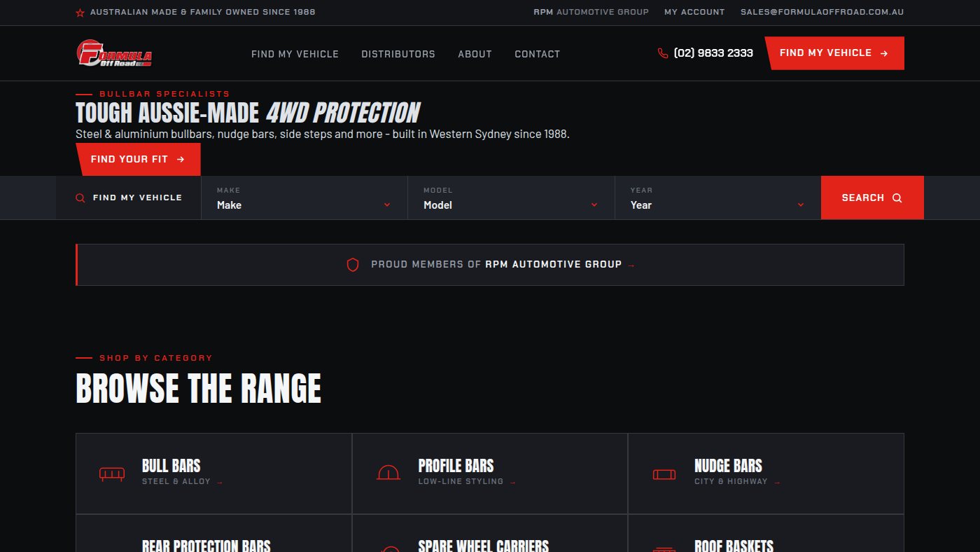Open the Profile Bars category card
980x552 pixels.
tap(490, 474)
